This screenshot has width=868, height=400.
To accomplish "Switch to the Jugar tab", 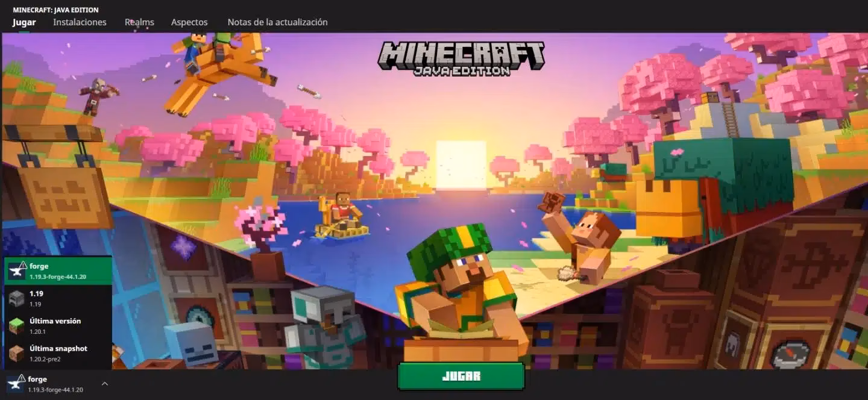I will coord(24,22).
